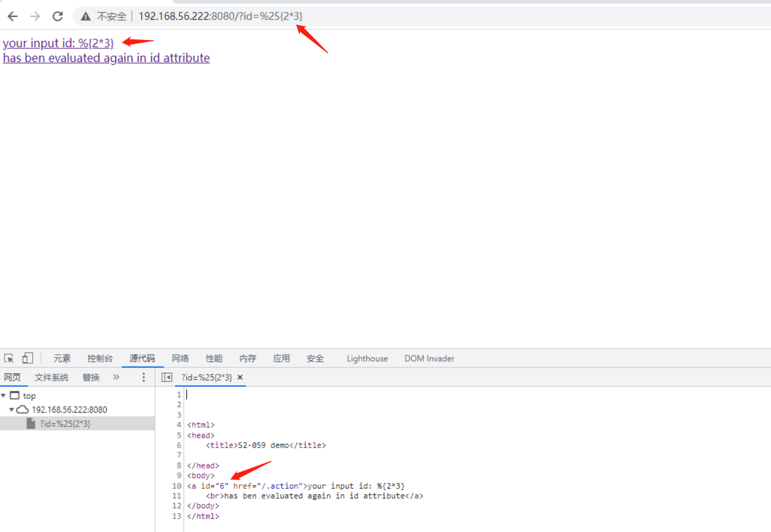771x532 pixels.
Task: Select the '?id=%25{2*3}' open file tab
Action: [x=206, y=377]
